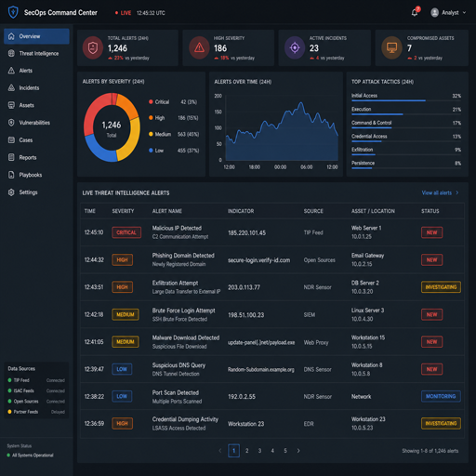This screenshot has height=476, width=476.
Task: Expand the Analyst account dropdown chevron
Action: pos(464,13)
